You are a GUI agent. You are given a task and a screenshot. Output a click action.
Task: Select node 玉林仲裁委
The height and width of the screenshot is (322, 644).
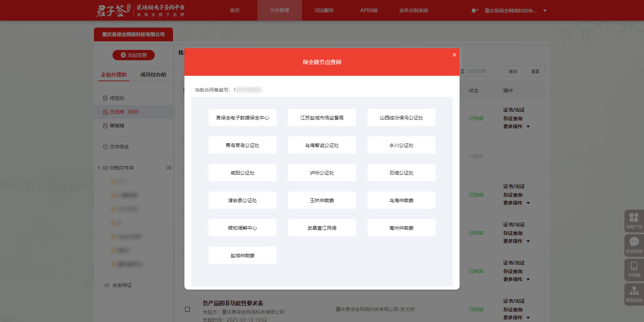tap(322, 200)
